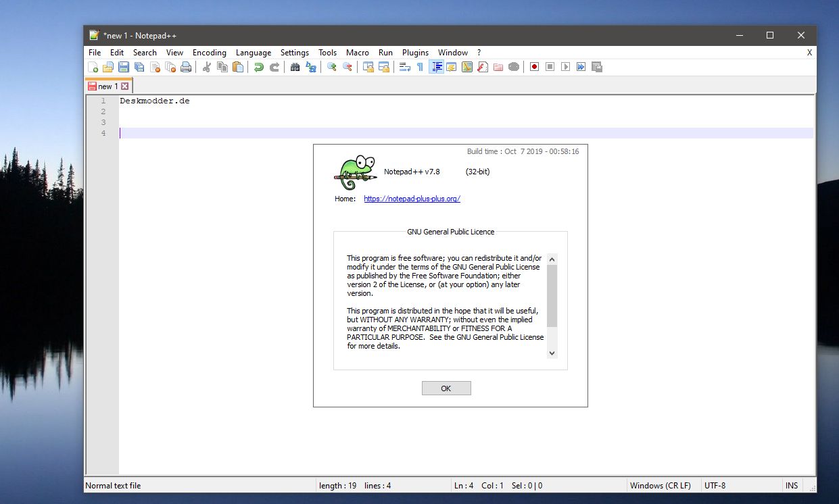Screen dimensions: 839x504
Task: Open the notepad-plus-plus.org home link
Action: pos(412,199)
